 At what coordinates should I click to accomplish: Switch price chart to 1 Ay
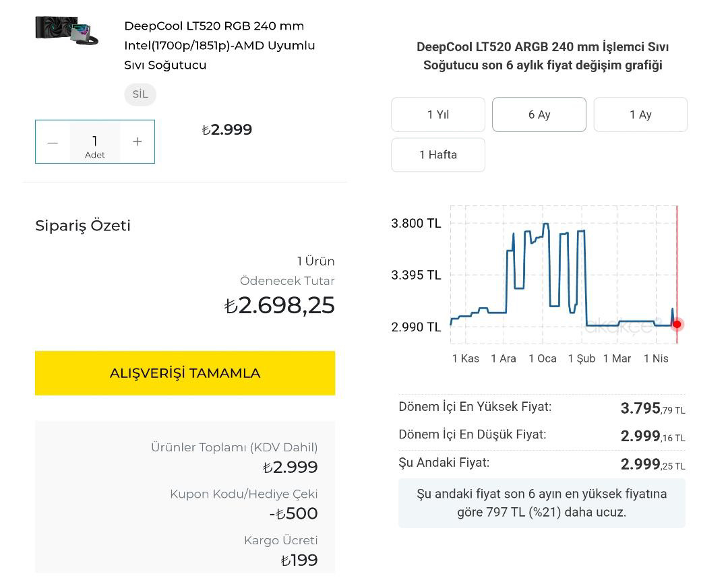[640, 115]
